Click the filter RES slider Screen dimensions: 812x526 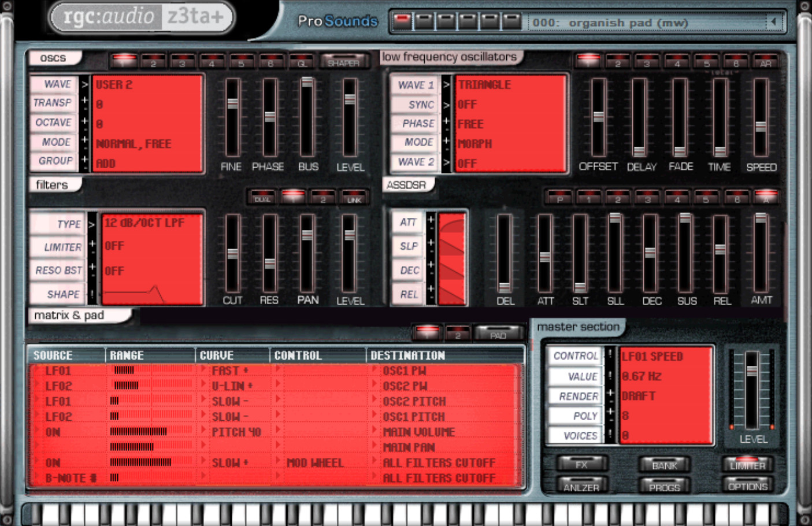coord(269,253)
